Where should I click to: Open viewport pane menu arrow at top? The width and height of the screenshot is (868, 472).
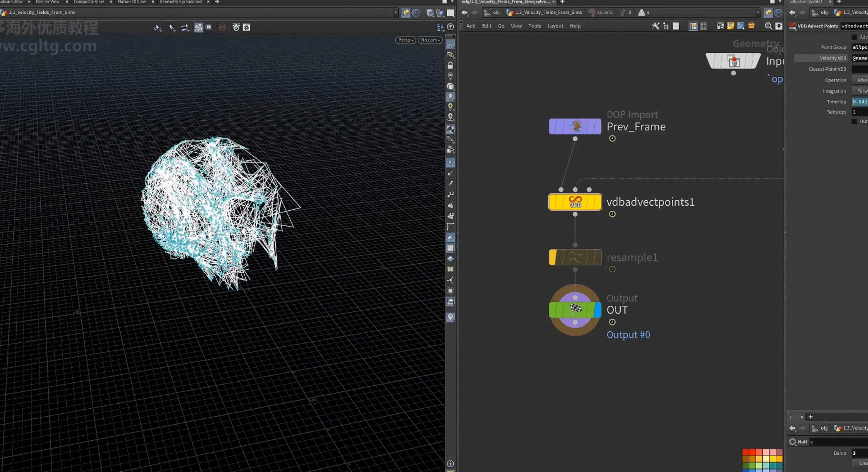point(452,2)
